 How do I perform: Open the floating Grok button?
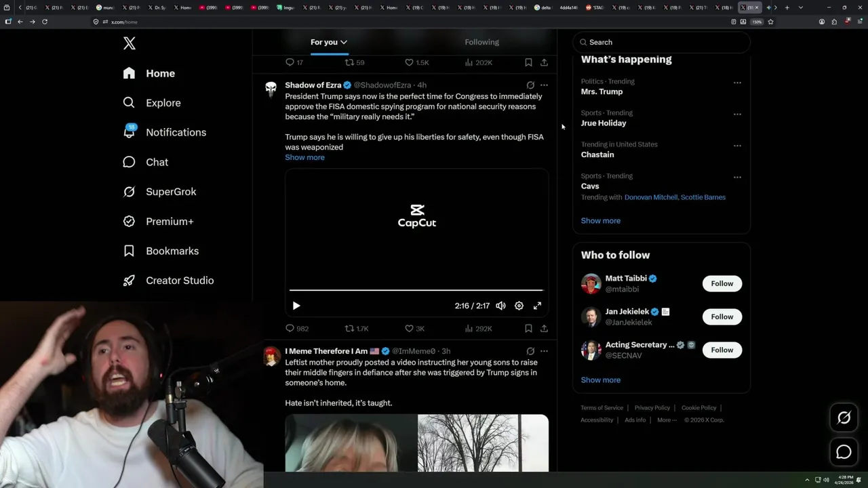(x=844, y=418)
